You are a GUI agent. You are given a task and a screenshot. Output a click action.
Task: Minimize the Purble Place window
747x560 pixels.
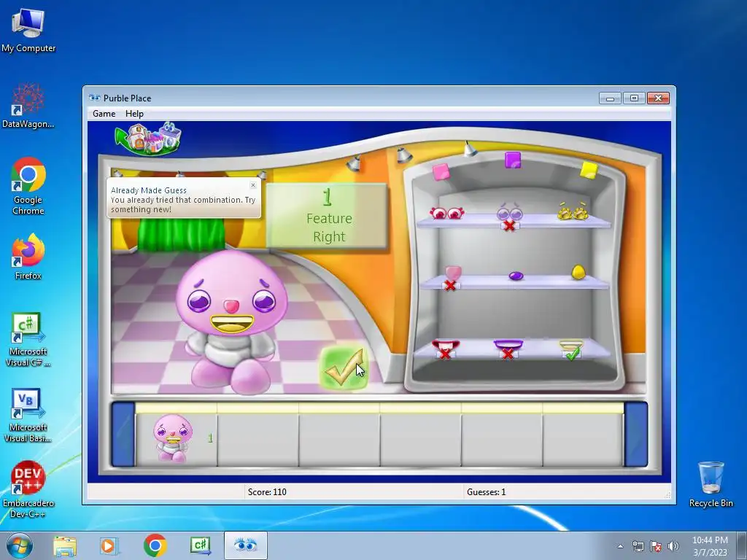click(610, 98)
